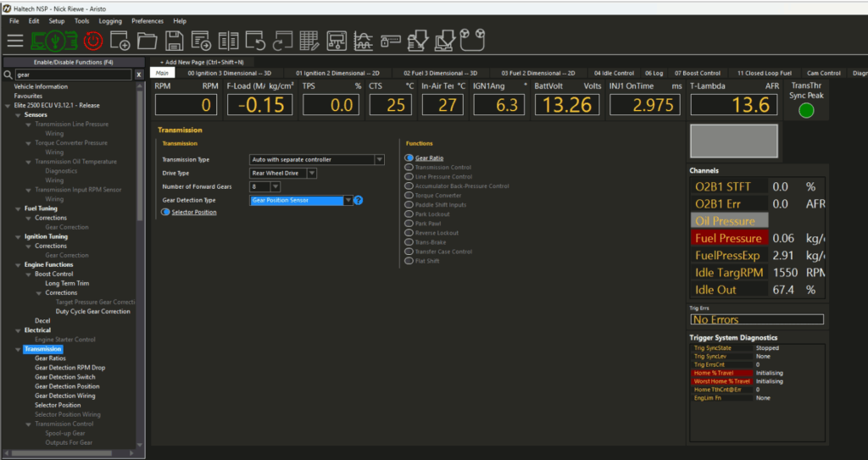Viewport: 868px width, 460px height.
Task: Enable the Park Lockout toggle
Action: coord(409,214)
